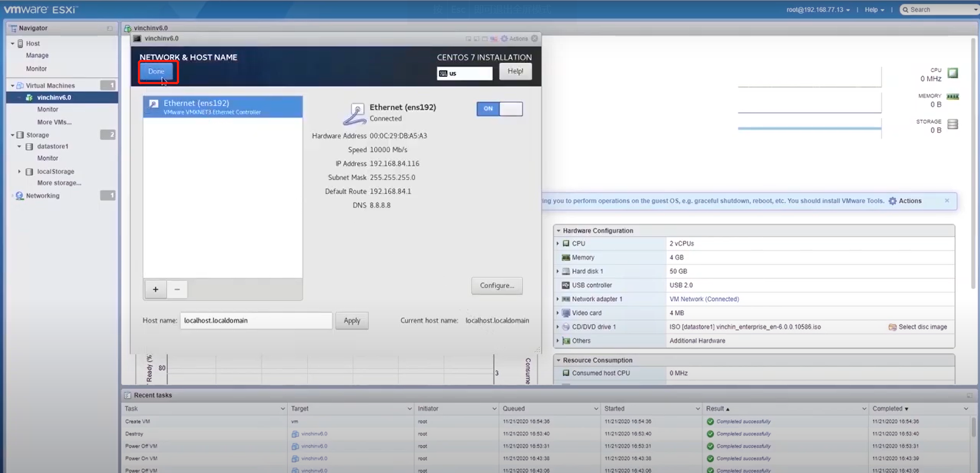Image resolution: width=980 pixels, height=473 pixels.
Task: Open the Configure... network dialog
Action: pos(497,285)
